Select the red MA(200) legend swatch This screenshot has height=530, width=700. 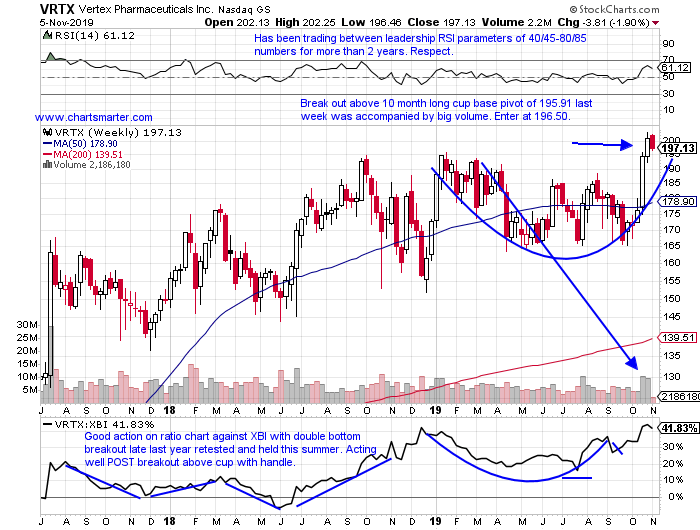(x=46, y=154)
